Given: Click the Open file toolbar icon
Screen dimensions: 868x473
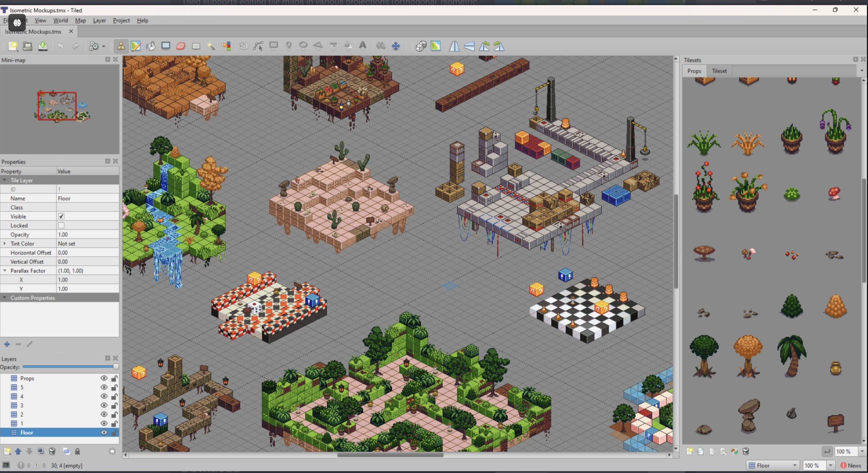Looking at the screenshot, I should pyautogui.click(x=28, y=46).
